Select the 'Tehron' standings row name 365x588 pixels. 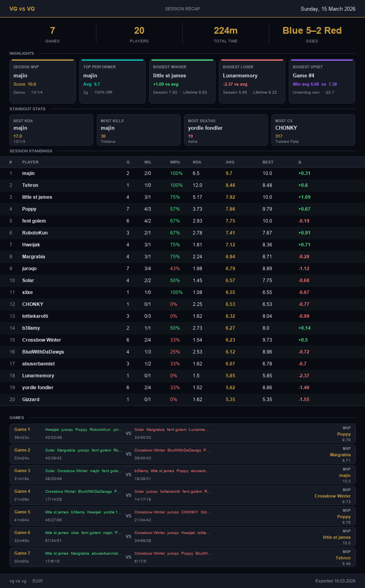coord(30,185)
